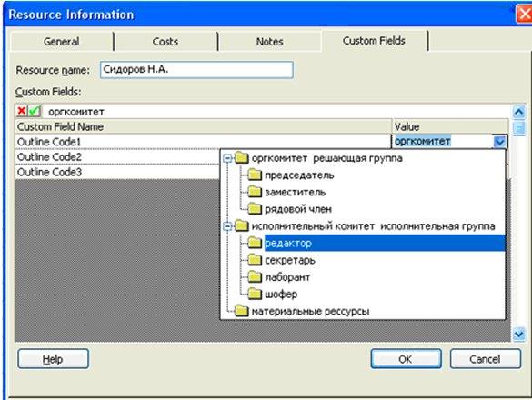Click the red X cancel entry icon

22,111
